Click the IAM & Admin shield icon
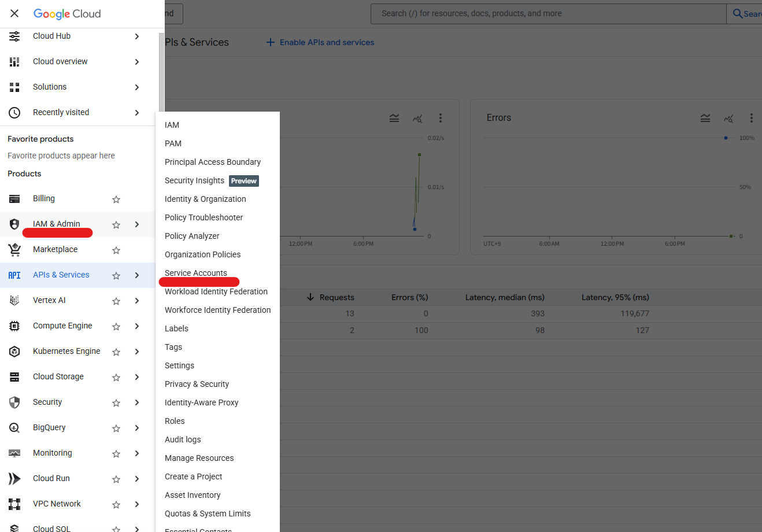This screenshot has height=532, width=762. coord(14,224)
